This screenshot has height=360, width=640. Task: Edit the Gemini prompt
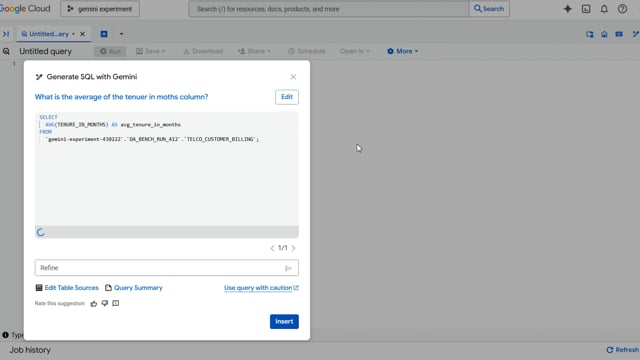(287, 97)
